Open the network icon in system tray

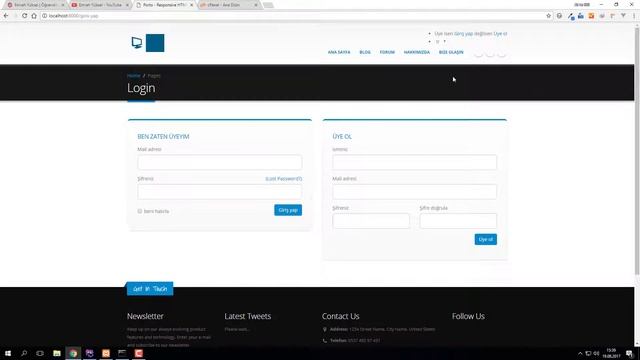[x=588, y=353]
